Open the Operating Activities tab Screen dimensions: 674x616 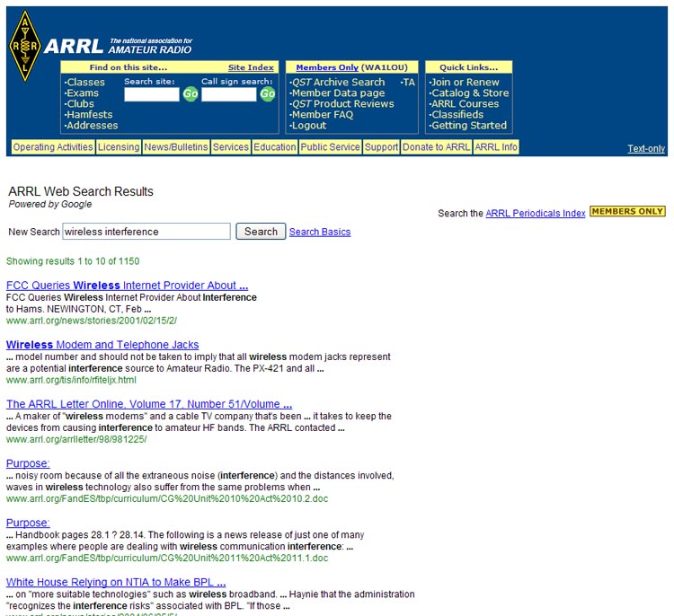tap(53, 147)
